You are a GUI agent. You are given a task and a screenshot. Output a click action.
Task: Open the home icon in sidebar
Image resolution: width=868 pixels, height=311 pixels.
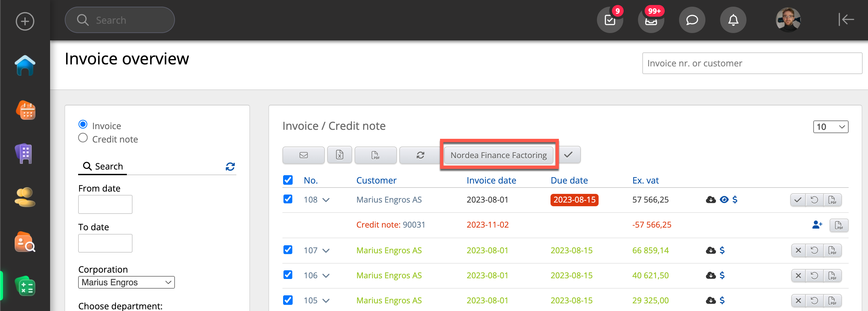coord(25,65)
